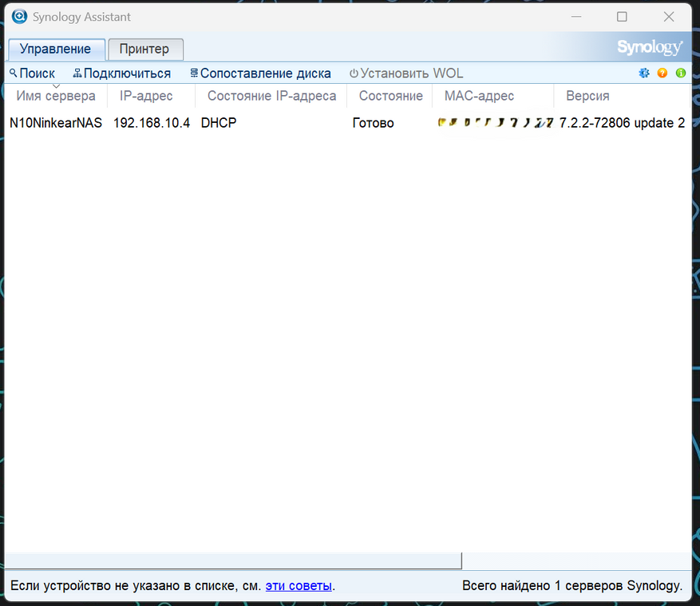Click the Установить WOL button

tap(406, 73)
